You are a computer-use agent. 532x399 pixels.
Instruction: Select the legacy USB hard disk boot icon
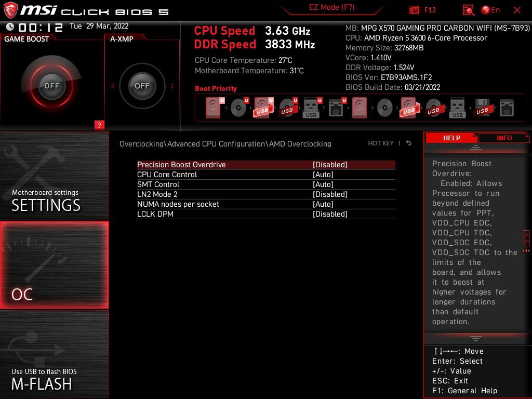(409, 108)
